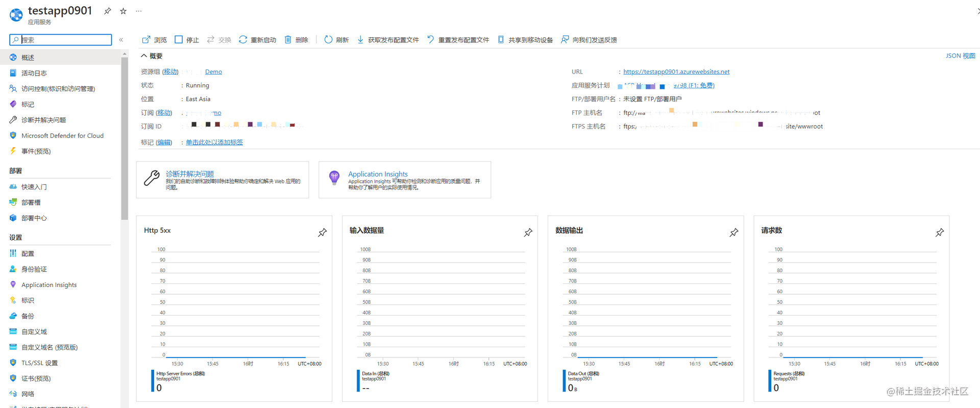The image size is (980, 408).
Task: Click the sidebar vertical scrollbar
Action: 125,138
